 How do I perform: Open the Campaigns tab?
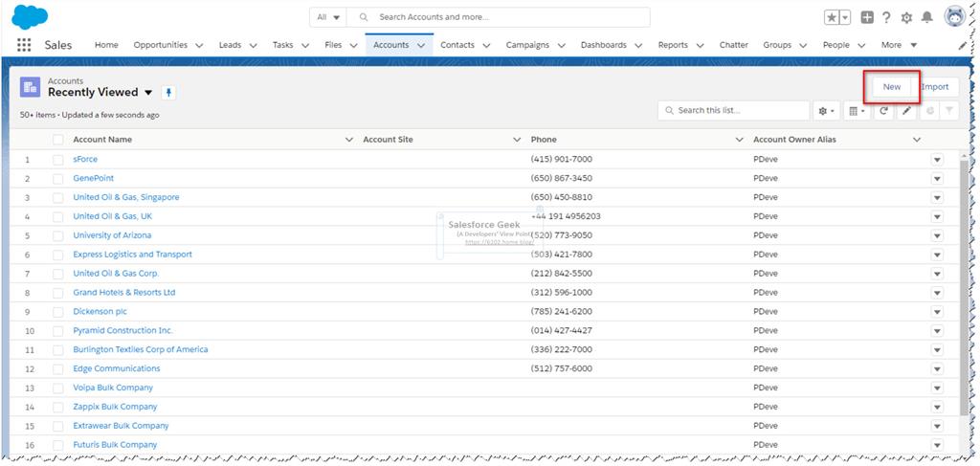point(527,45)
